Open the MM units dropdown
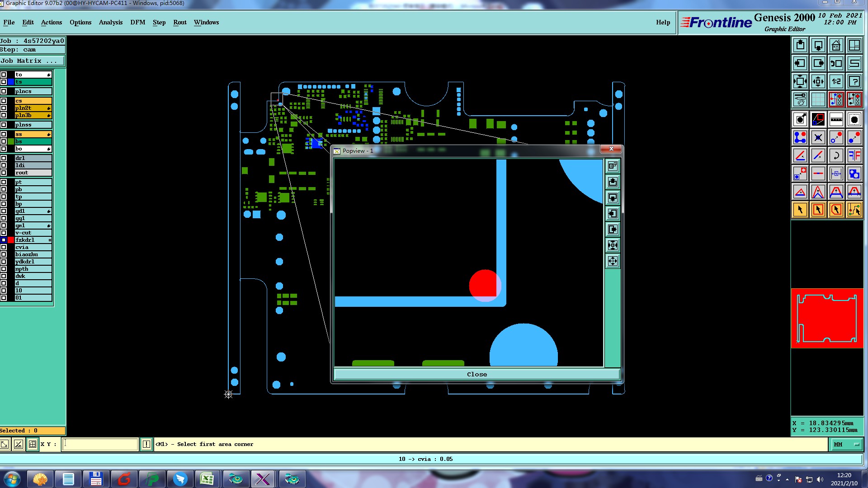868x488 pixels. 846,445
